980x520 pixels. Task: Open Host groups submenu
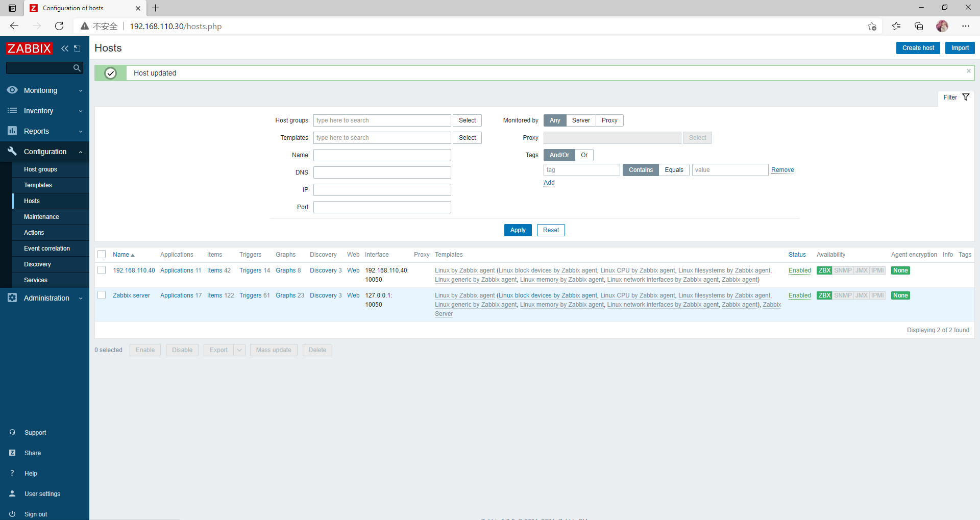pos(51,169)
